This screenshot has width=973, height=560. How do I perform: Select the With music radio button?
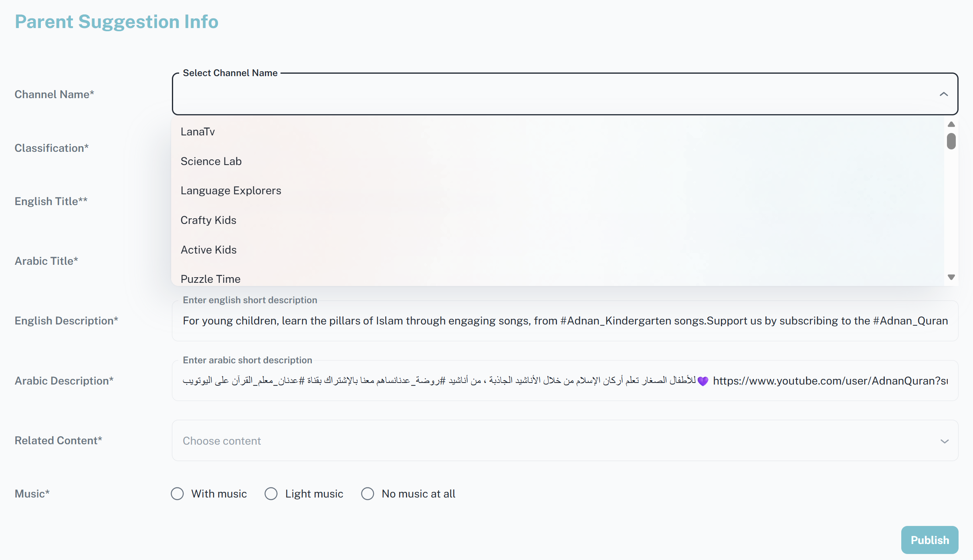click(177, 494)
